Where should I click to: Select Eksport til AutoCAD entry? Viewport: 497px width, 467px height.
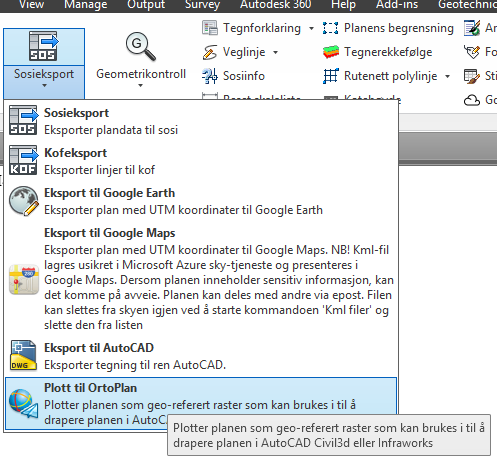[x=201, y=356]
